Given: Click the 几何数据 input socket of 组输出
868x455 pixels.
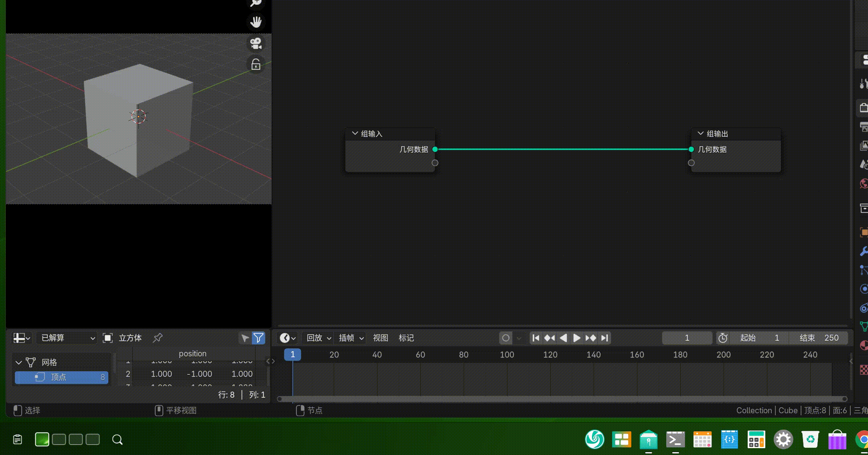Looking at the screenshot, I should pos(691,149).
